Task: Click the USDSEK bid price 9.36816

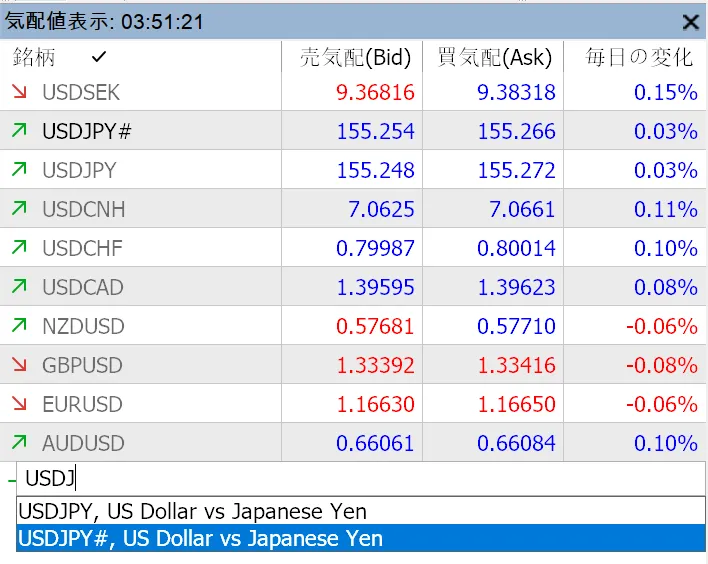Action: click(375, 93)
